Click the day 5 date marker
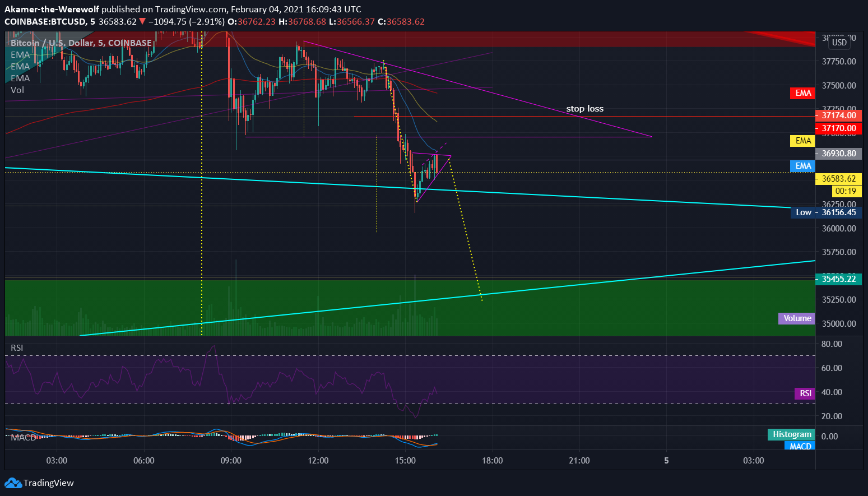Viewport: 868px width, 496px height. tap(666, 461)
